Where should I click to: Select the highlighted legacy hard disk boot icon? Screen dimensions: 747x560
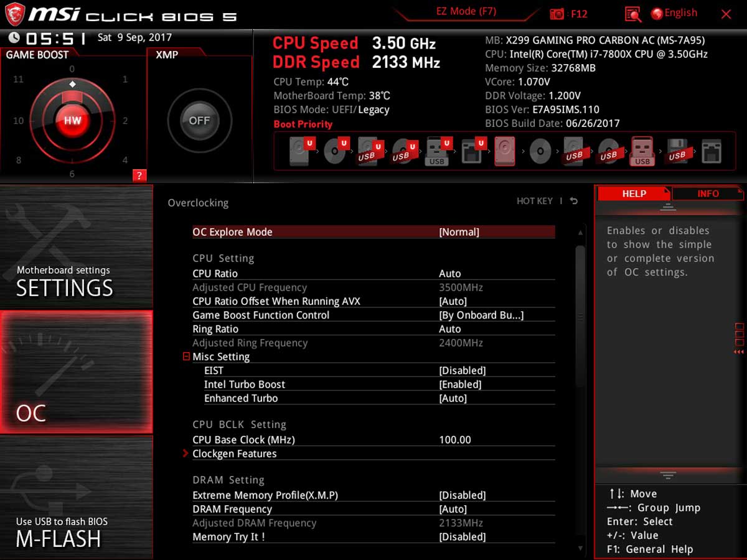[505, 151]
